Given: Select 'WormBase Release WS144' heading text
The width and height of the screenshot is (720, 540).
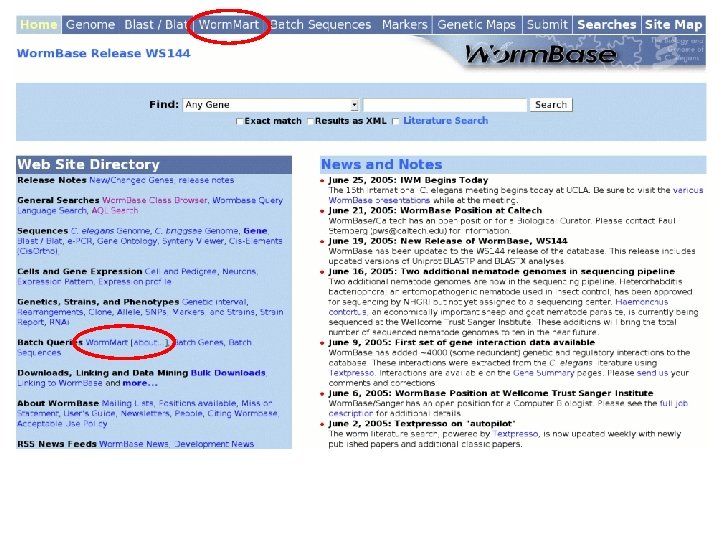Looking at the screenshot, I should [x=103, y=53].
